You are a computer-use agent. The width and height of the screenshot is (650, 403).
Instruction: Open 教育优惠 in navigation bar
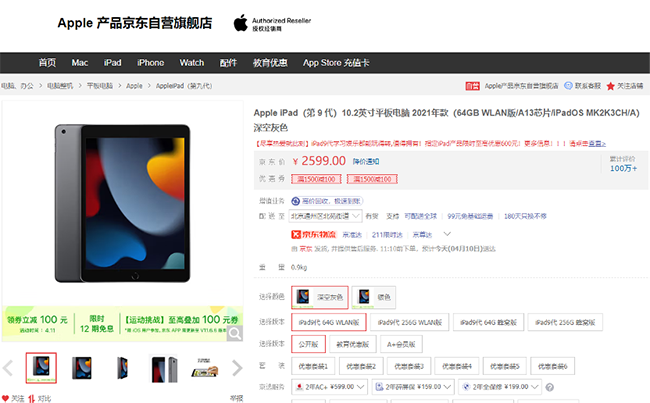point(270,63)
